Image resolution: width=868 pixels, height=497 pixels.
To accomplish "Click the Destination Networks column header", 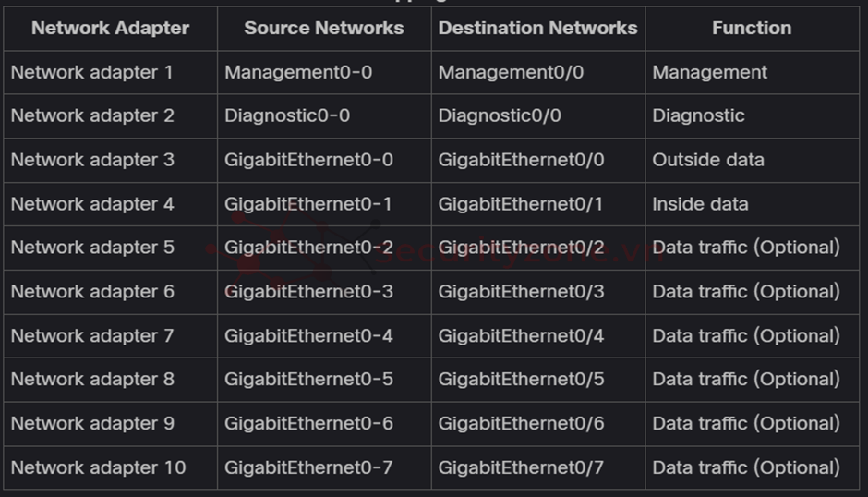I will 537,28.
